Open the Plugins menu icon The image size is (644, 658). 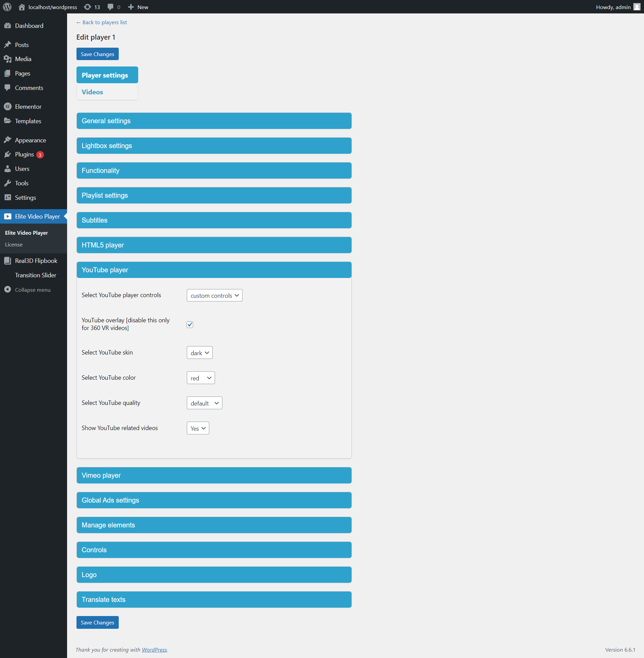[x=7, y=154]
